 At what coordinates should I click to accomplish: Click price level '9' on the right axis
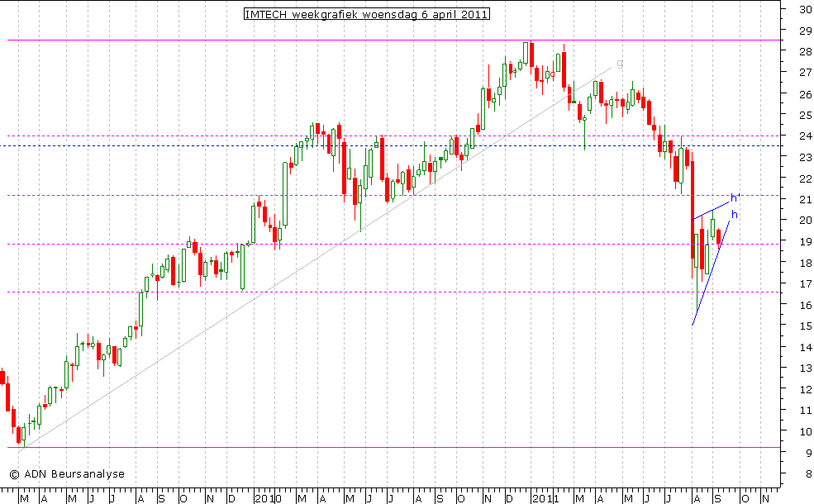(x=808, y=453)
